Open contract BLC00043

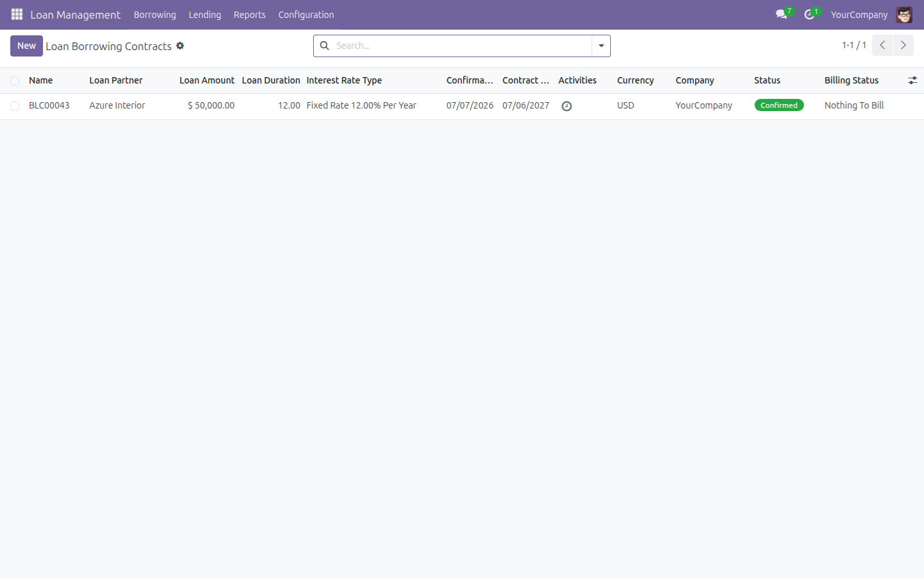49,105
